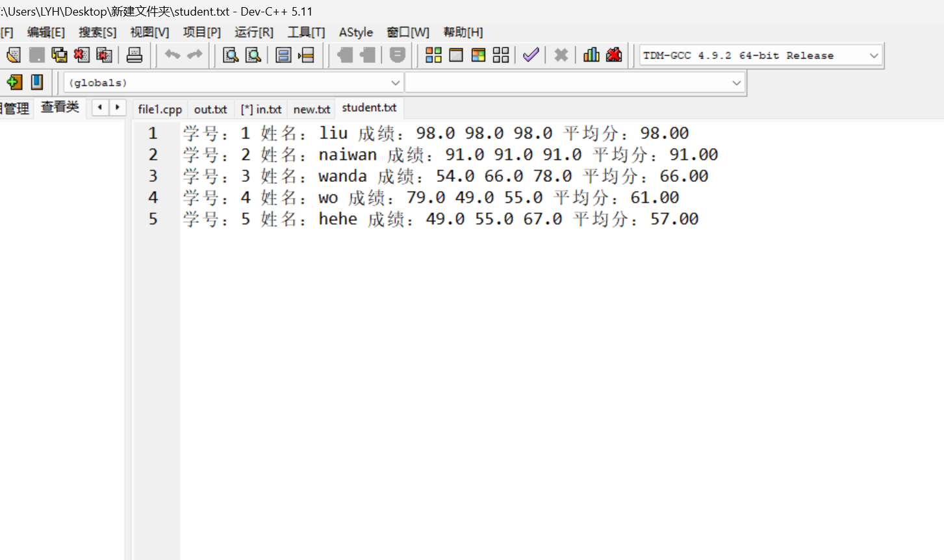Viewport: 944px width, 560px height.
Task: Click the Delete Profiling Information icon
Action: coord(614,55)
